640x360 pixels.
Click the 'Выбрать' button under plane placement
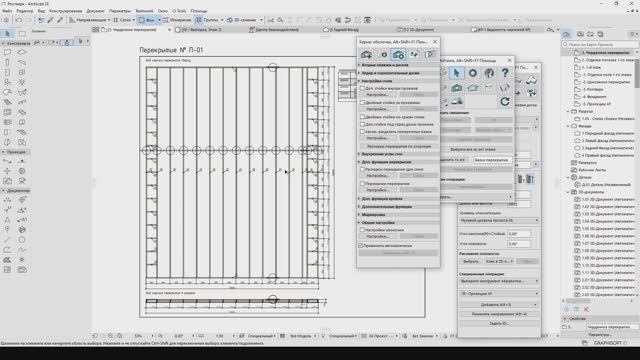coord(470,261)
